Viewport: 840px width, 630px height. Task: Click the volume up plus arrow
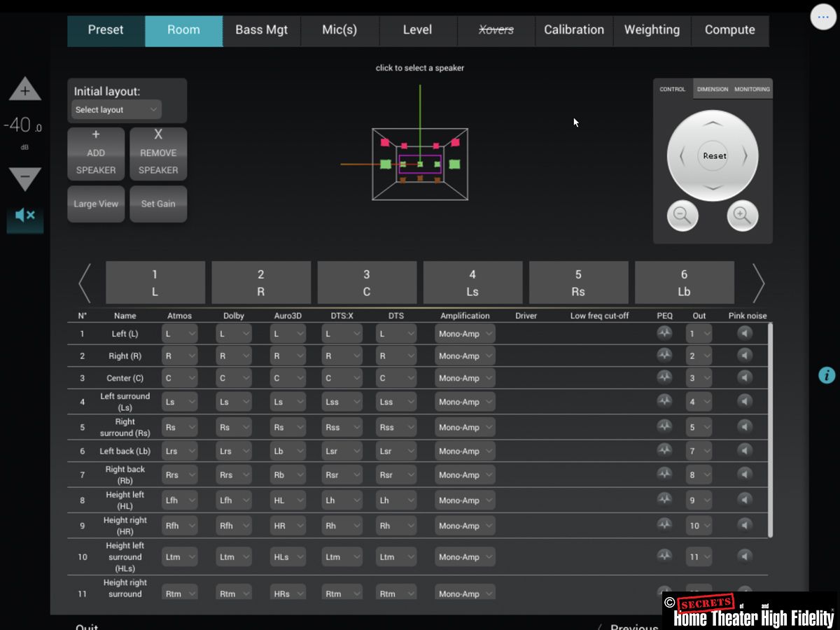click(25, 90)
